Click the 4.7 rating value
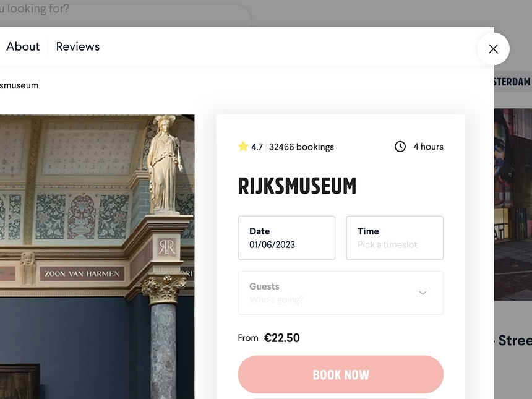This screenshot has width=532, height=399. point(257,147)
